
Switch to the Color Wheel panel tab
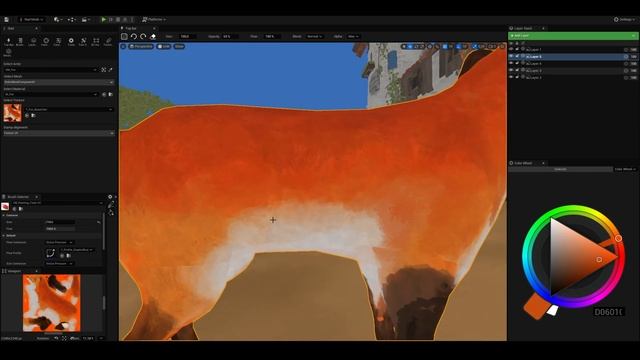(x=523, y=163)
